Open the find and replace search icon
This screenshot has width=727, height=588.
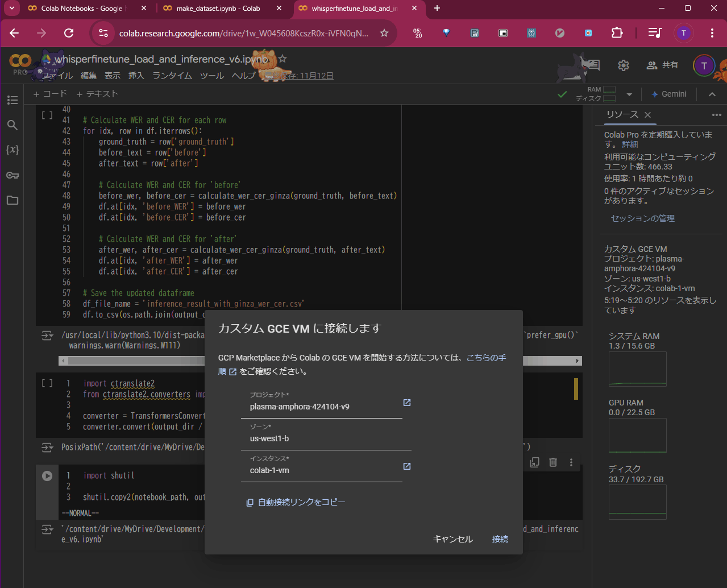(x=13, y=125)
